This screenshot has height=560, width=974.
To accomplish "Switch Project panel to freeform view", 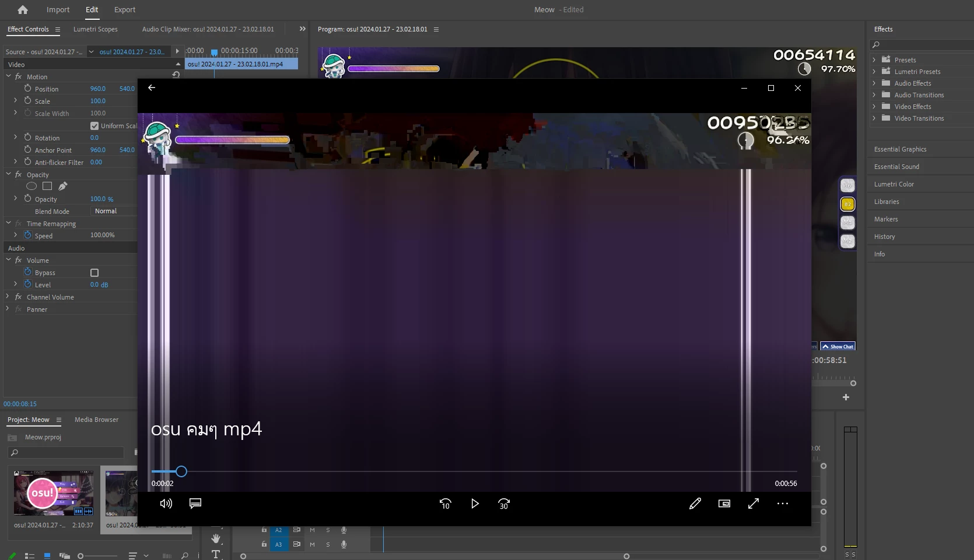I will [x=64, y=556].
